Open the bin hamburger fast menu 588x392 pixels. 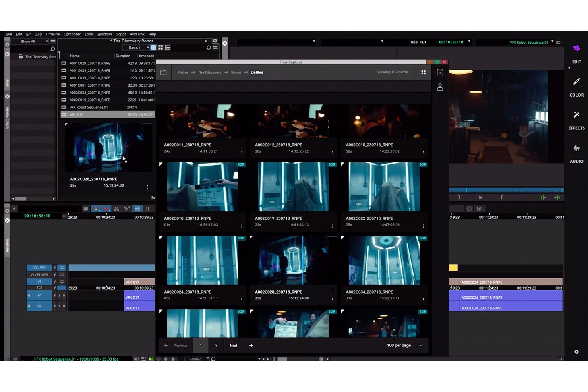tap(215, 48)
